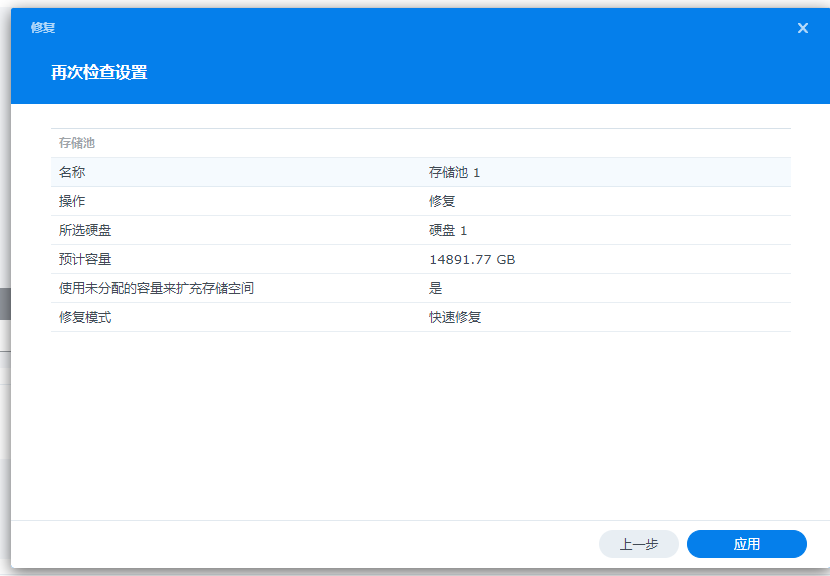Click the 再次检查设置 heading

[99, 72]
